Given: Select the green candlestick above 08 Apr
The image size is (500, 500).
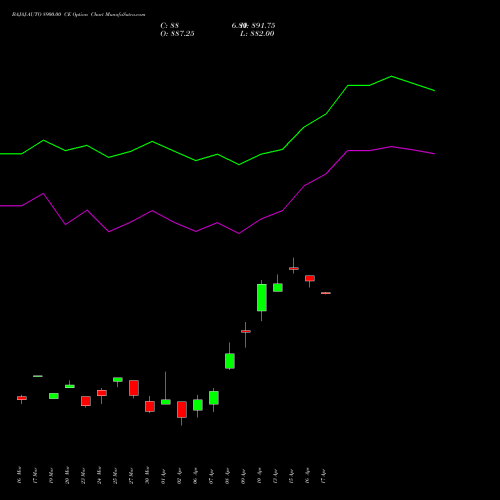Looking at the screenshot, I should pyautogui.click(x=230, y=361).
